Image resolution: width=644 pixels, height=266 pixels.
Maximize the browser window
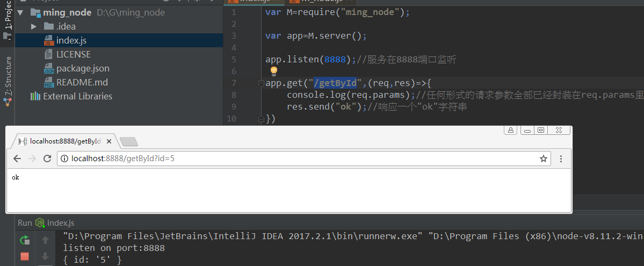pyautogui.click(x=541, y=131)
